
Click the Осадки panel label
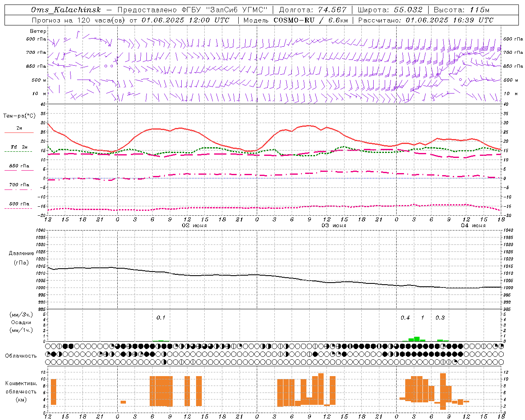21,322
